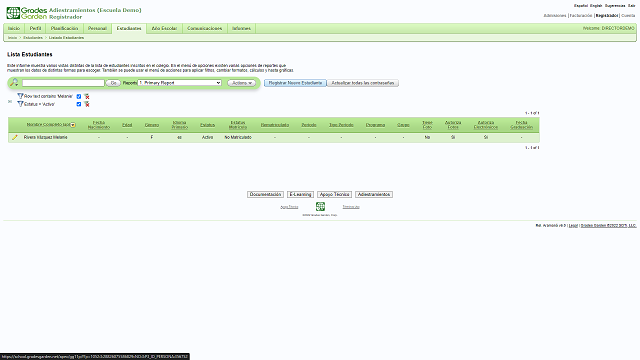Click Actualizar todas las contraseñas button
Viewport: 640px width, 360px height.
(362, 83)
